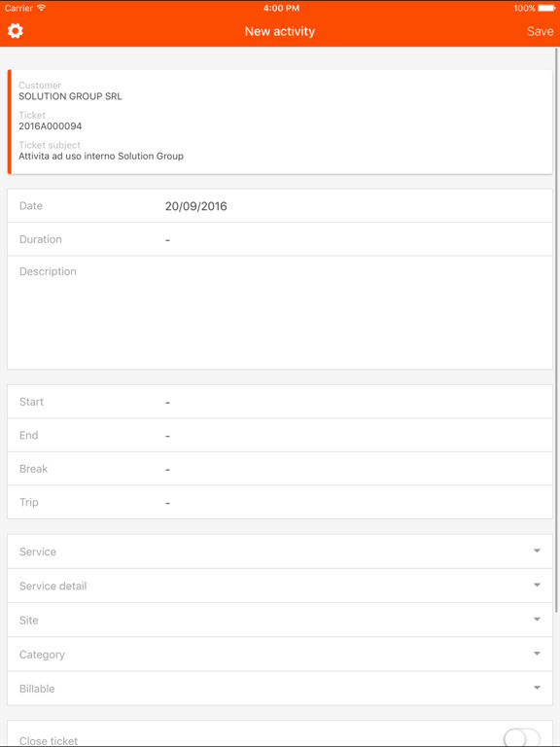Open settings with the gear icon
The width and height of the screenshot is (560, 747).
16,31
